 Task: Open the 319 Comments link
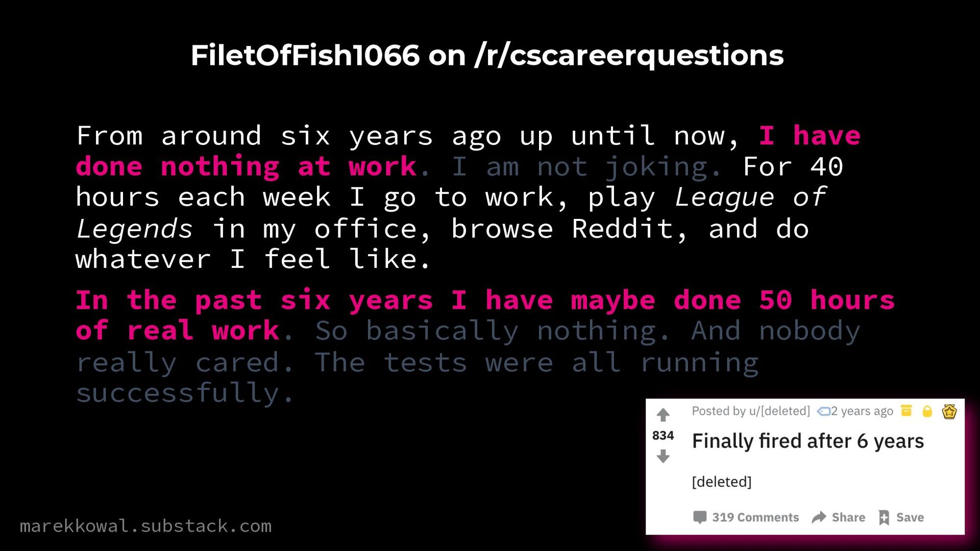point(755,517)
